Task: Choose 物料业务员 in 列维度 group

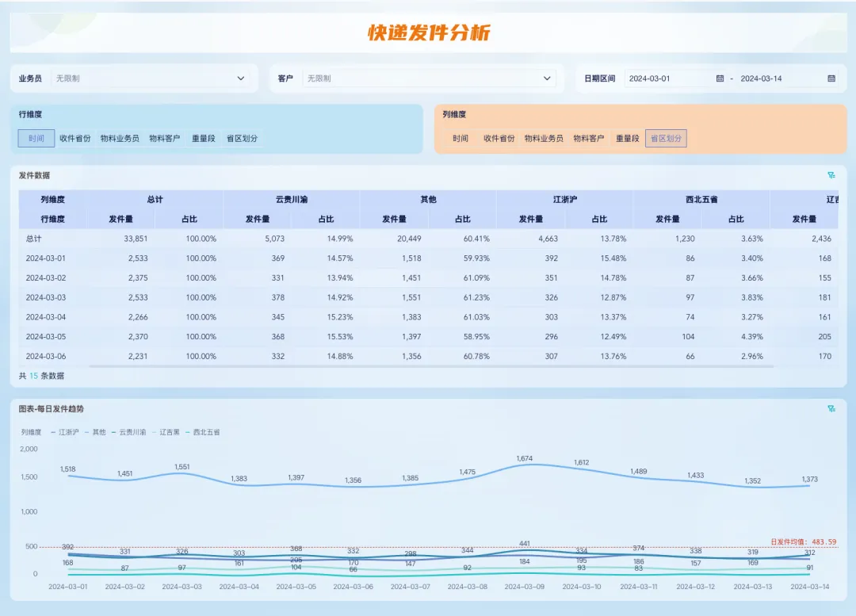Action: tap(544, 139)
